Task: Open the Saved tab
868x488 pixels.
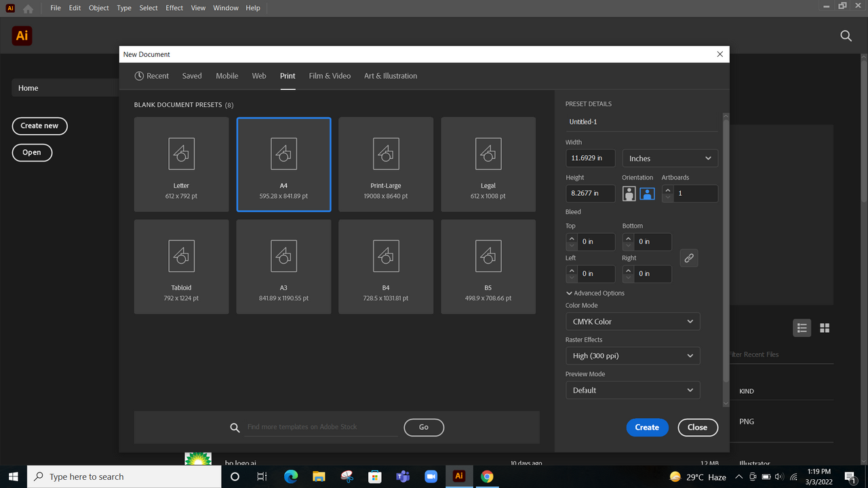Action: point(192,76)
